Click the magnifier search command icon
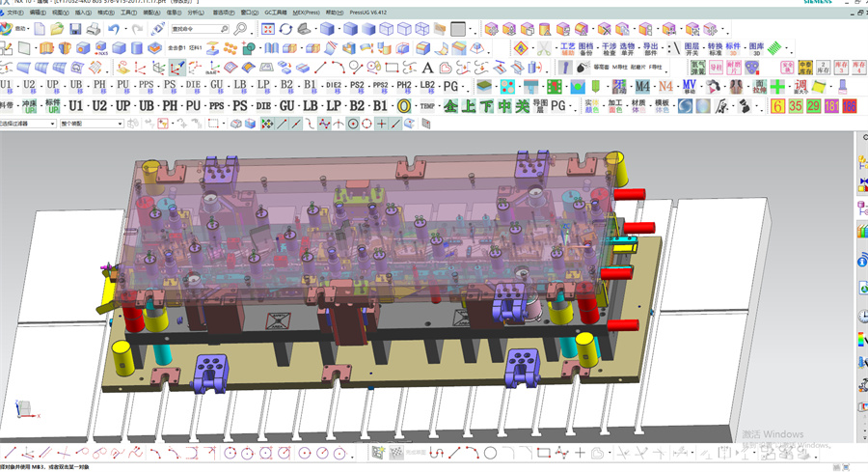The height and width of the screenshot is (472, 868). point(239,29)
